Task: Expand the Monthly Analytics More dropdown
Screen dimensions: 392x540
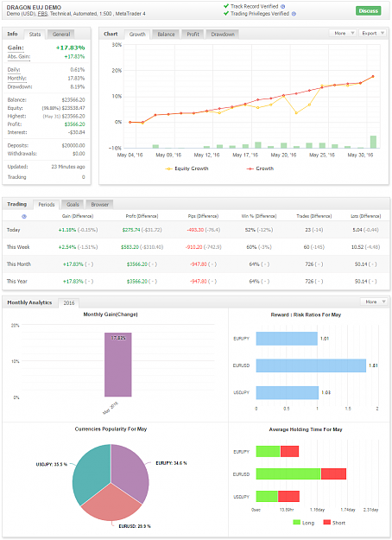Action: [x=375, y=302]
